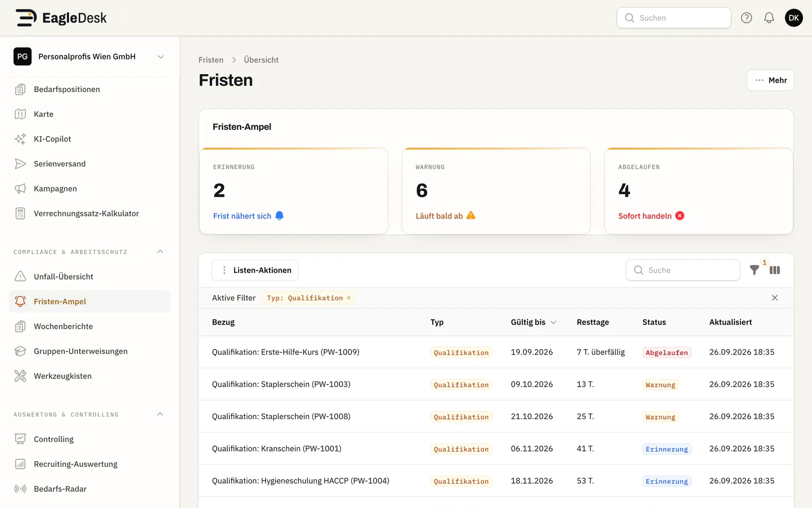Remove the Typ: Qualifikation filter chip
812x508 pixels.
(x=349, y=298)
